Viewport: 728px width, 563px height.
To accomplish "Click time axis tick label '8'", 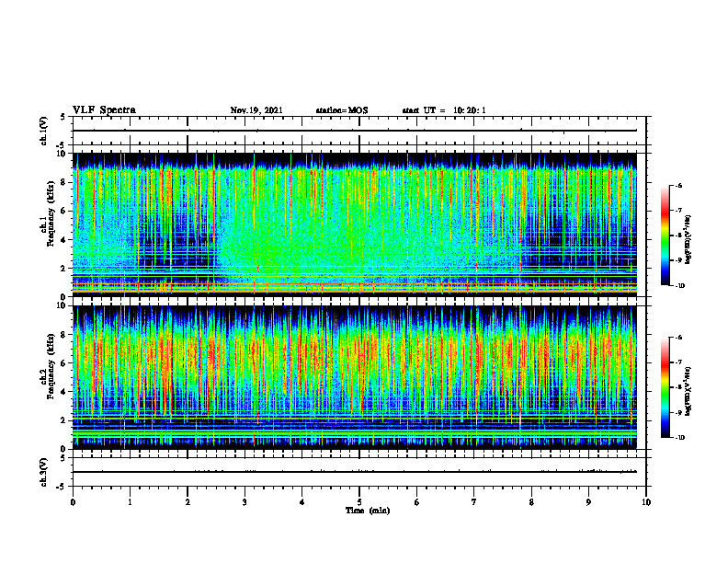I will (x=531, y=502).
